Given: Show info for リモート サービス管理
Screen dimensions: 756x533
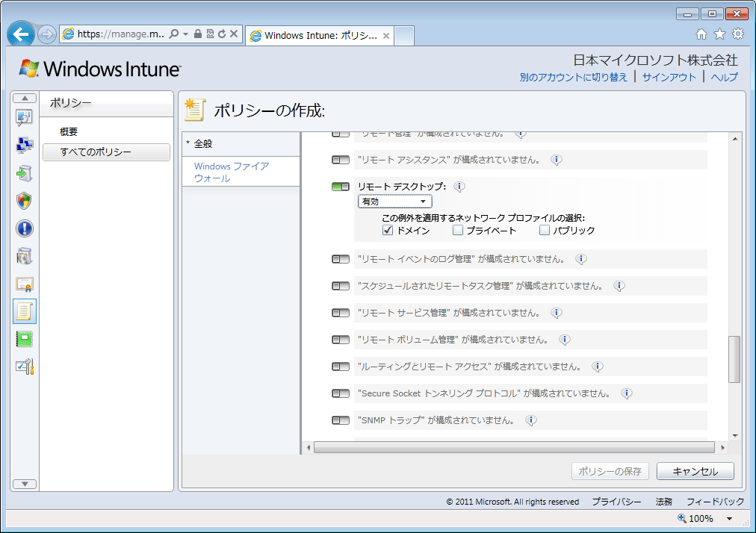Looking at the screenshot, I should point(557,313).
